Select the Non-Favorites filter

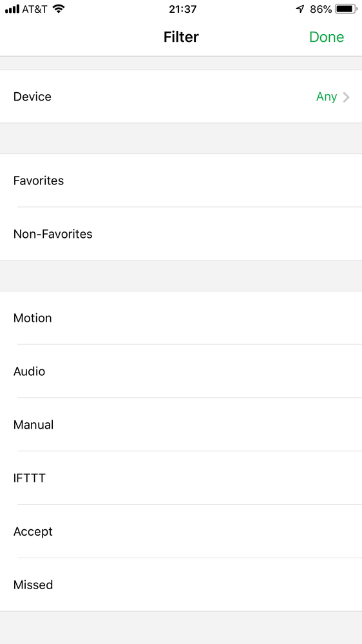click(x=181, y=234)
